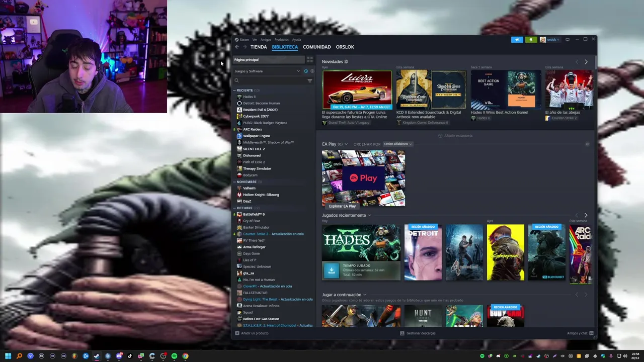Image resolution: width=644 pixels, height=362 pixels.
Task: Collapse the RECIENTE category
Action: pyautogui.click(x=234, y=90)
